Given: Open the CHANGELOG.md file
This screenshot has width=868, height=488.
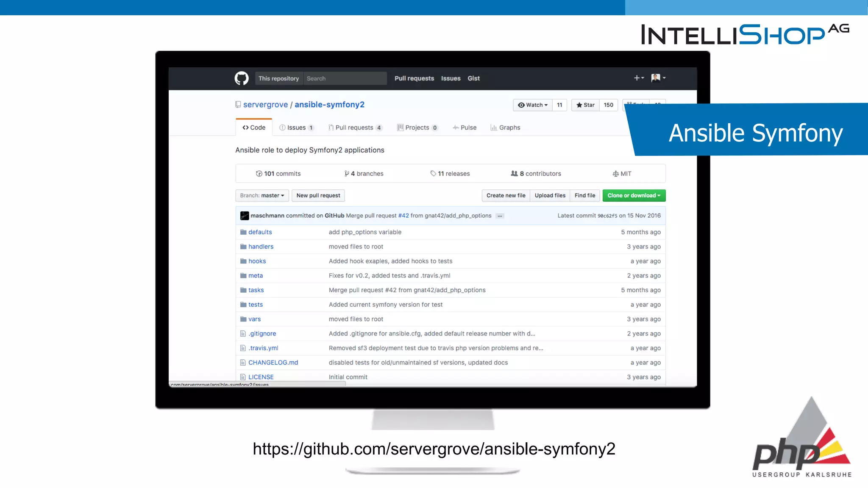Looking at the screenshot, I should point(273,363).
